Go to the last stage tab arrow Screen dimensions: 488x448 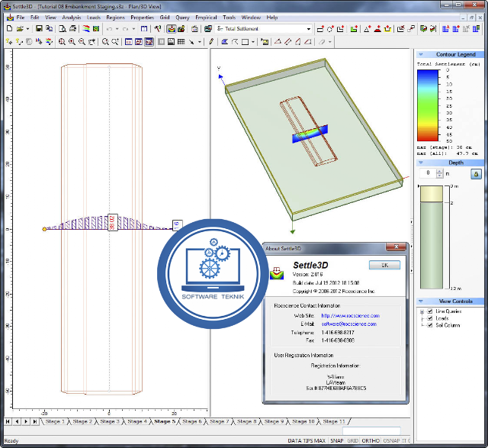click(x=35, y=421)
